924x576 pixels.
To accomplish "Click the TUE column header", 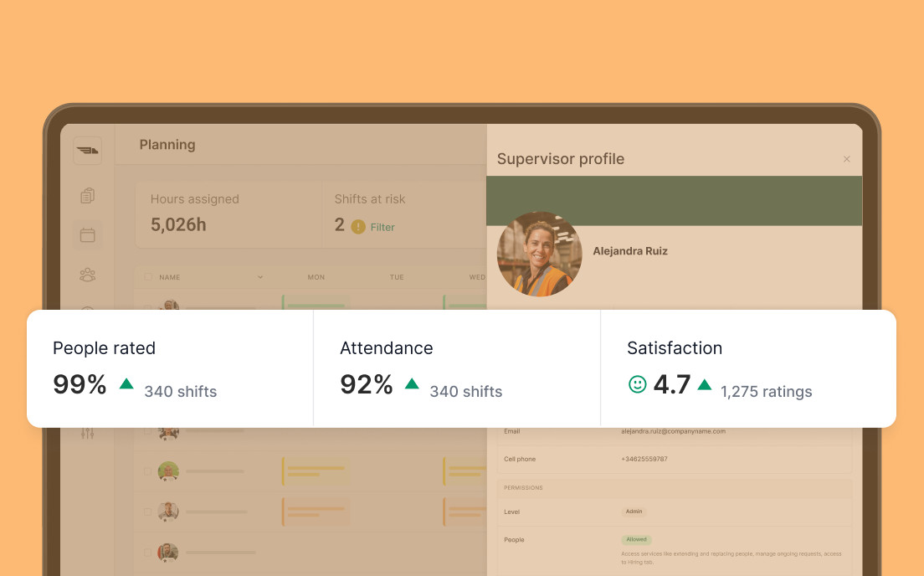I will pyautogui.click(x=397, y=277).
